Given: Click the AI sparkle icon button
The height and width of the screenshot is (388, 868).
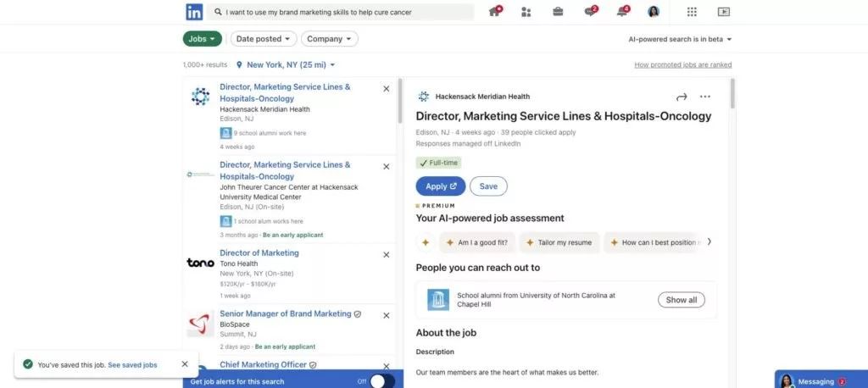Looking at the screenshot, I should click(x=426, y=242).
